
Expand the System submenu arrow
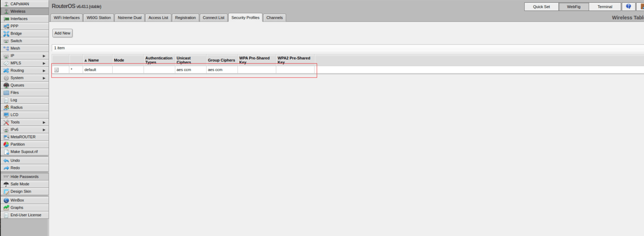pos(44,78)
